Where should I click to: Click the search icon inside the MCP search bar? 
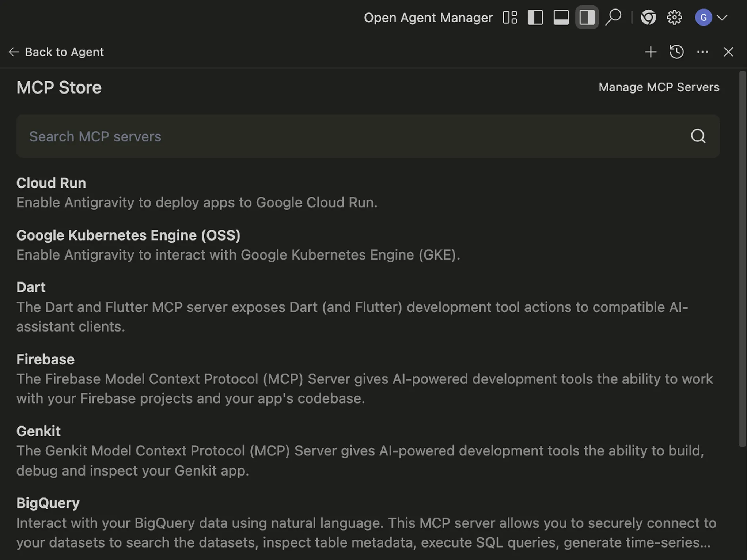pyautogui.click(x=698, y=136)
